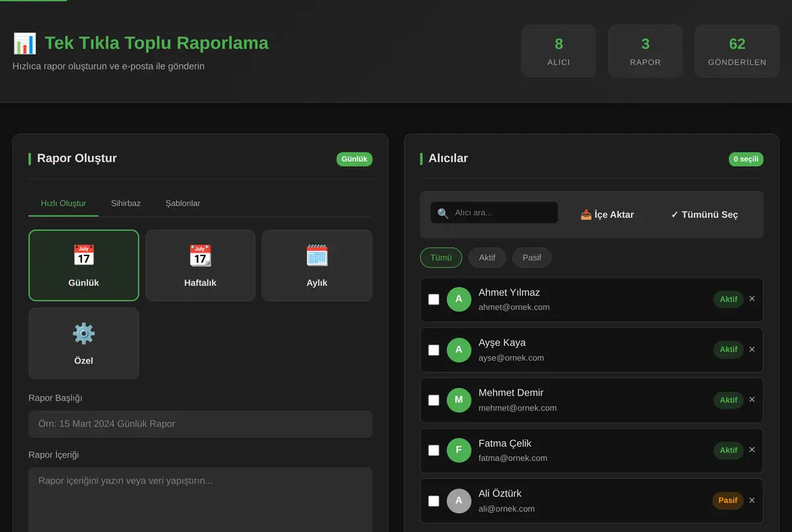The height and width of the screenshot is (532, 792).
Task: Choose the Haftalık report type card
Action: click(x=201, y=265)
